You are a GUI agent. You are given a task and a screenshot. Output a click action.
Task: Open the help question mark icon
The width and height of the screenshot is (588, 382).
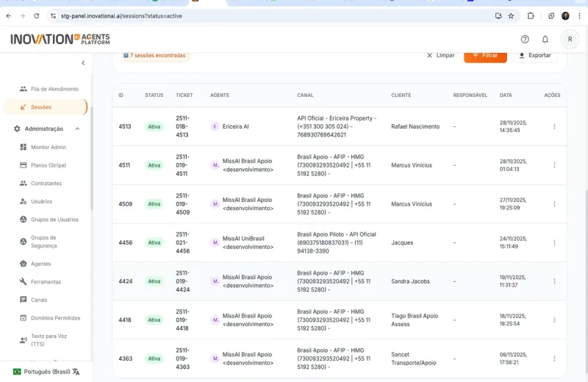click(x=525, y=39)
